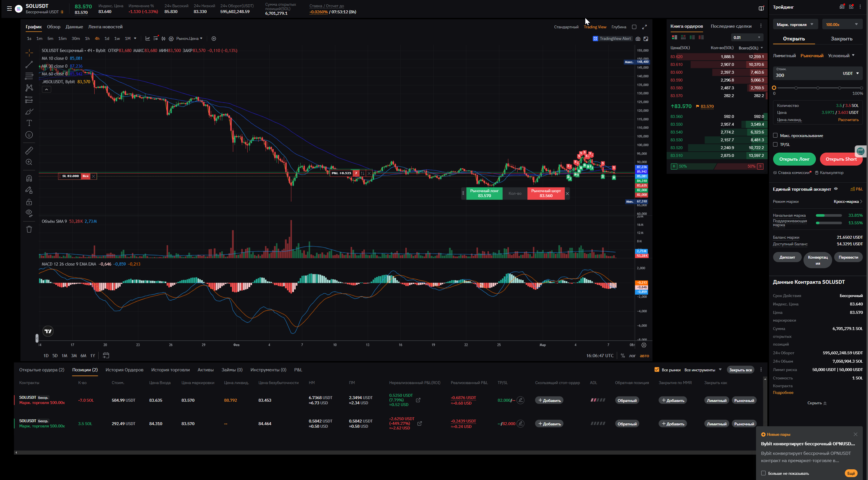This screenshot has height=480, width=868.
Task: Select the trend line drawing tool
Action: (x=29, y=65)
